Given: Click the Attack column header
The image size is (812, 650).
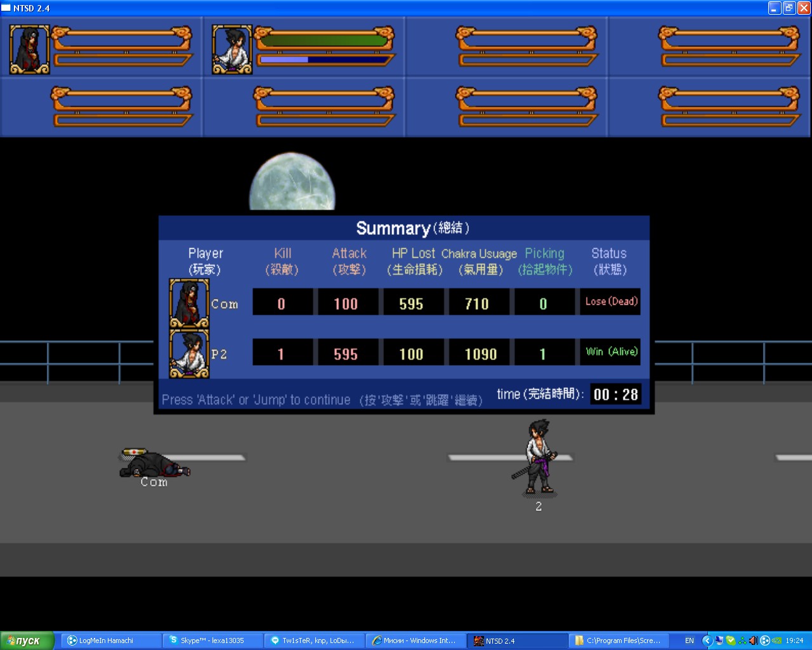Looking at the screenshot, I should click(349, 261).
